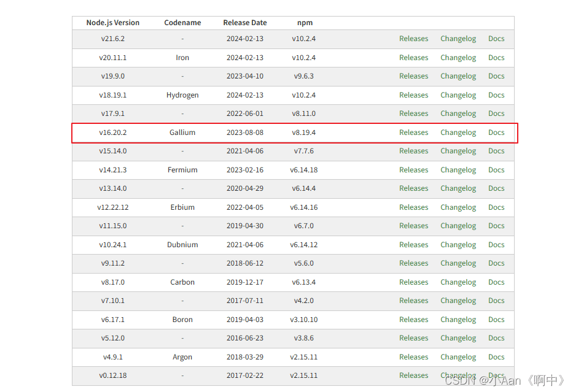Image resolution: width=573 pixels, height=392 pixels.
Task: View Changelog for v11.15.0
Action: click(458, 226)
